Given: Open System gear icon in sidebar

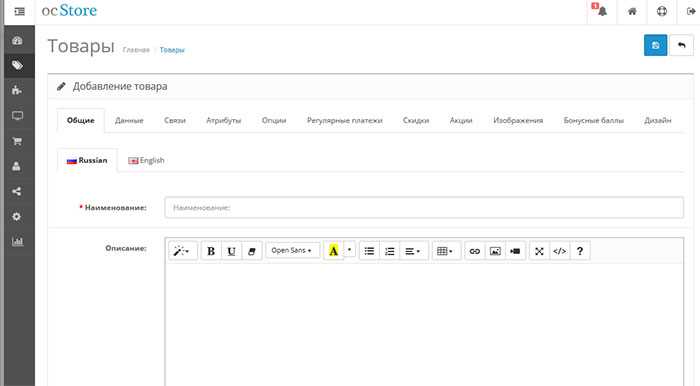Looking at the screenshot, I should 17,216.
